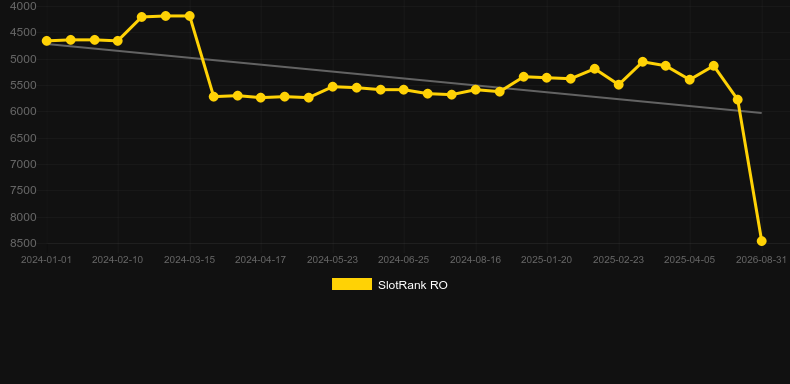This screenshot has width=790, height=384.
Task: Click the x-axis label 2026-08-31
Action: [x=761, y=260]
